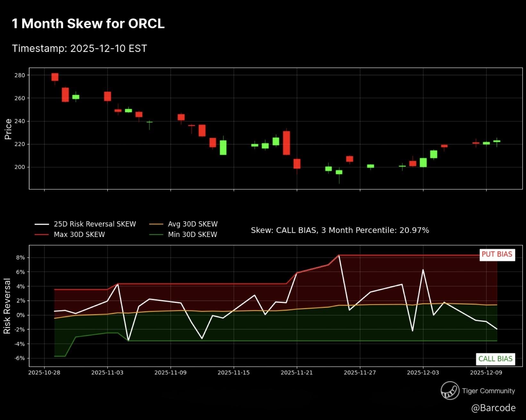
Task: Click the 260 price axis tick label
Action: coord(20,98)
